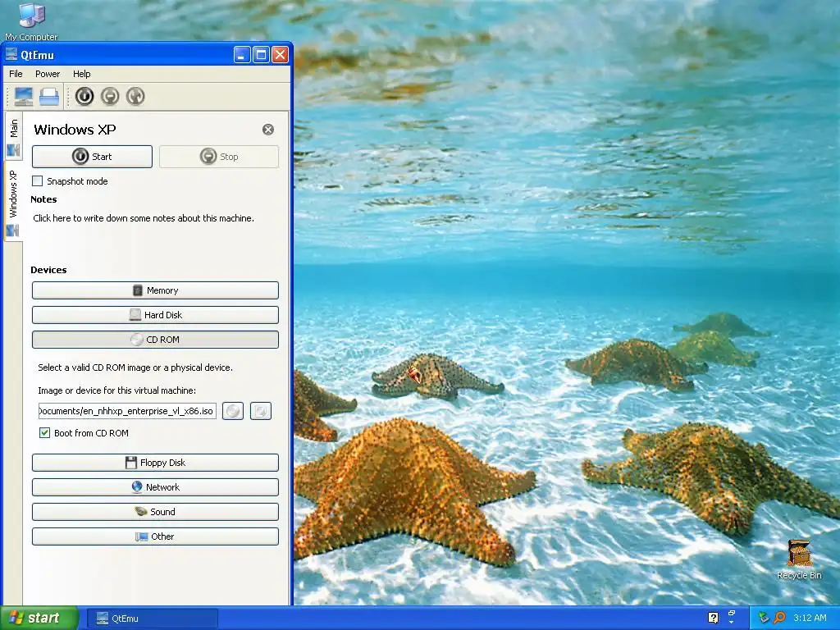840x630 pixels.
Task: Click the taskbar clock showing 3:12 AM
Action: click(x=810, y=619)
